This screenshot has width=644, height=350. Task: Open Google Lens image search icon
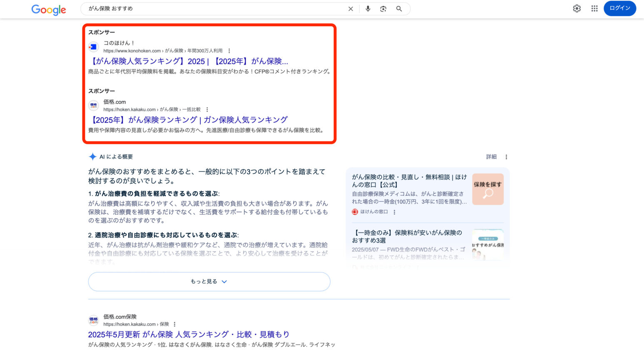click(x=383, y=9)
